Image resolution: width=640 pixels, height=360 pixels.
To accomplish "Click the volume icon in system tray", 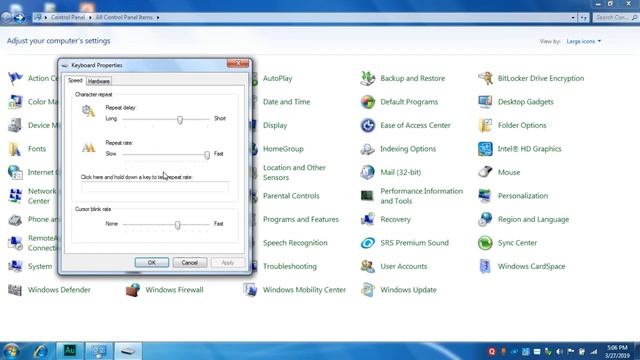I will point(559,351).
